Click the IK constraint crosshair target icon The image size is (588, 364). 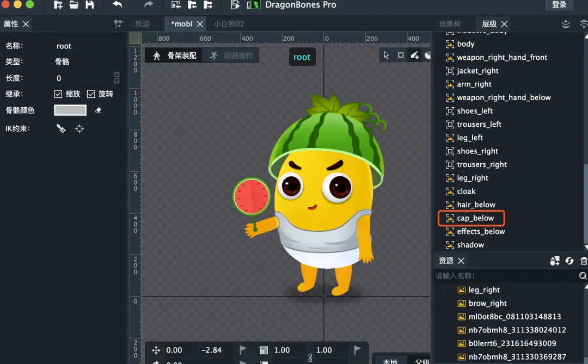(x=79, y=129)
